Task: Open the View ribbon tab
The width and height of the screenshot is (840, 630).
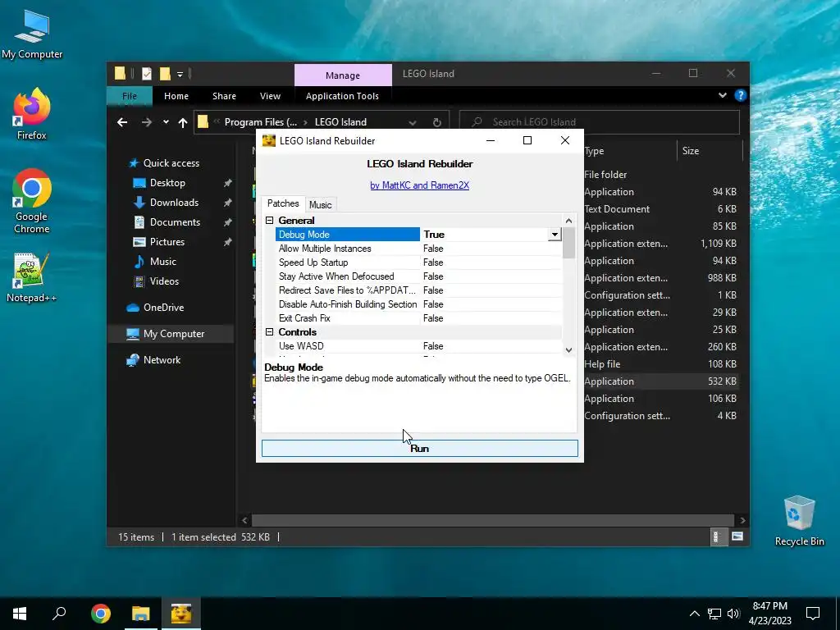Action: 270,96
